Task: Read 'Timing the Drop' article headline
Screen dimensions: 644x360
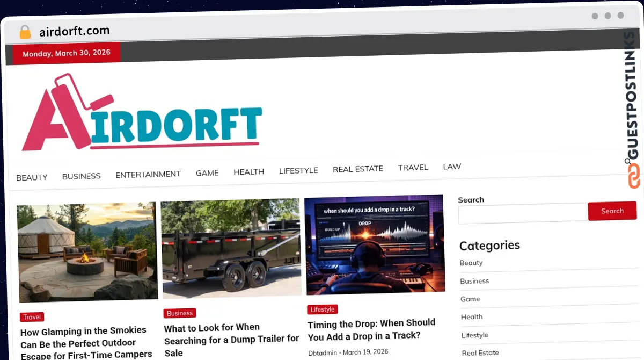Action: click(371, 329)
